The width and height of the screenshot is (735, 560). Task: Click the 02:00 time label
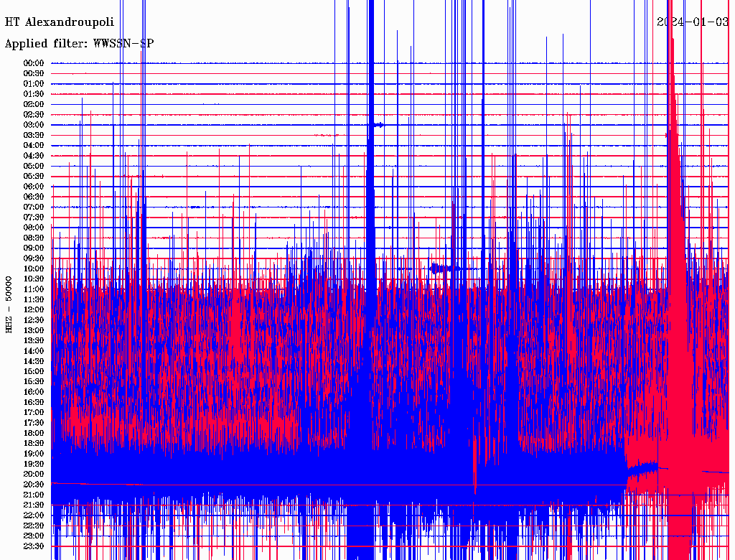pyautogui.click(x=34, y=105)
